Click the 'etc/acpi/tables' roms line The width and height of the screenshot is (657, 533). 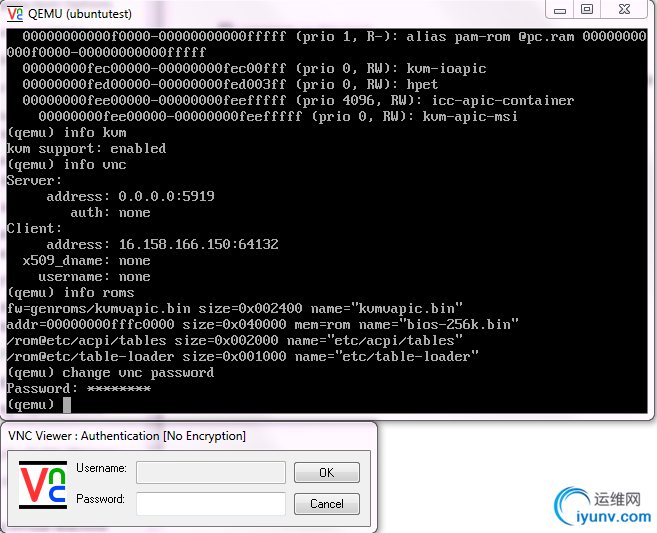[235, 340]
